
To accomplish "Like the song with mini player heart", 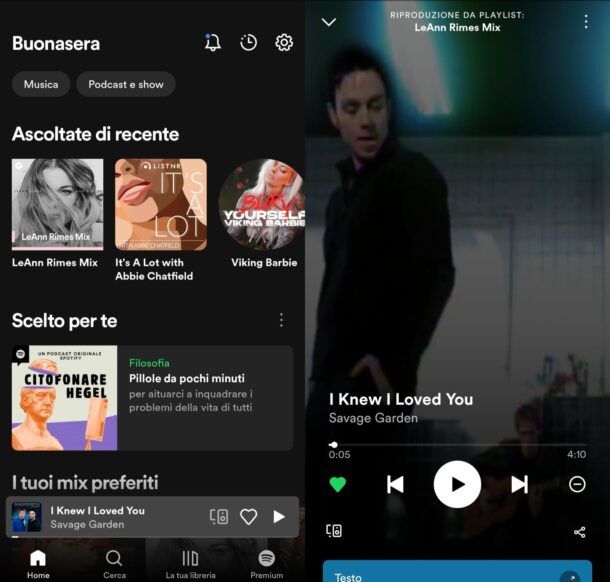I will tap(249, 517).
